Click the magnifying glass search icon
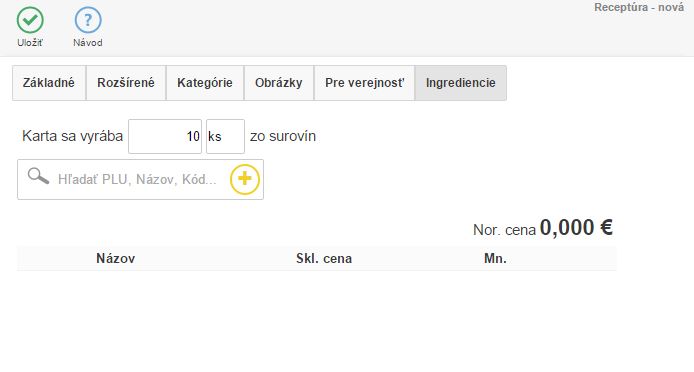The height and width of the screenshot is (372, 694). click(38, 176)
